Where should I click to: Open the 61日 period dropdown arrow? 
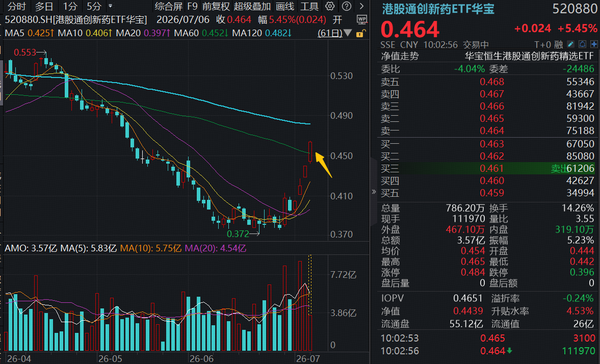pos(348,33)
